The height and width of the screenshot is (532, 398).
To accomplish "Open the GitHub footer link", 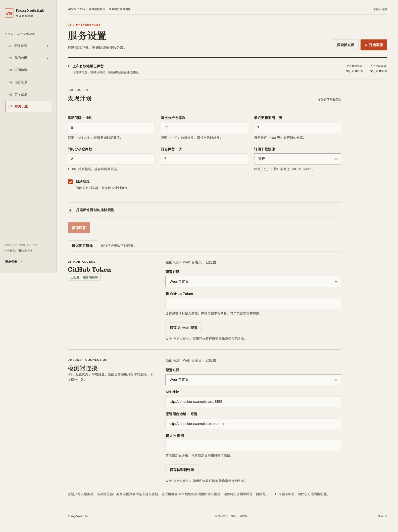I will pos(381,516).
